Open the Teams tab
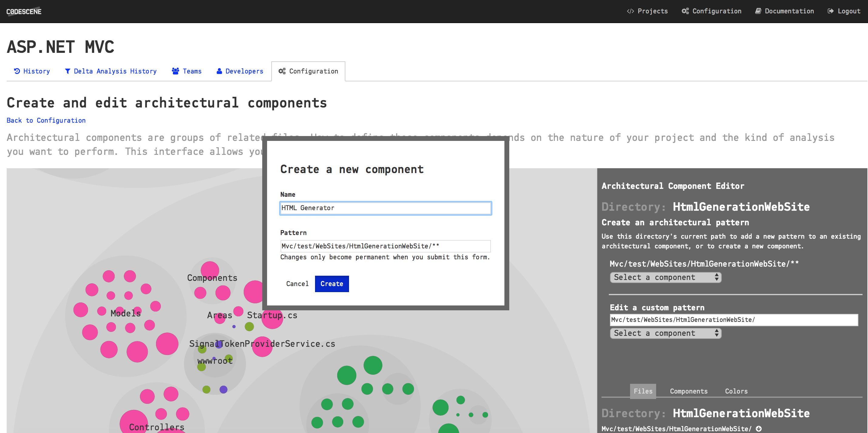Screen dimensions: 868x433 point(187,71)
